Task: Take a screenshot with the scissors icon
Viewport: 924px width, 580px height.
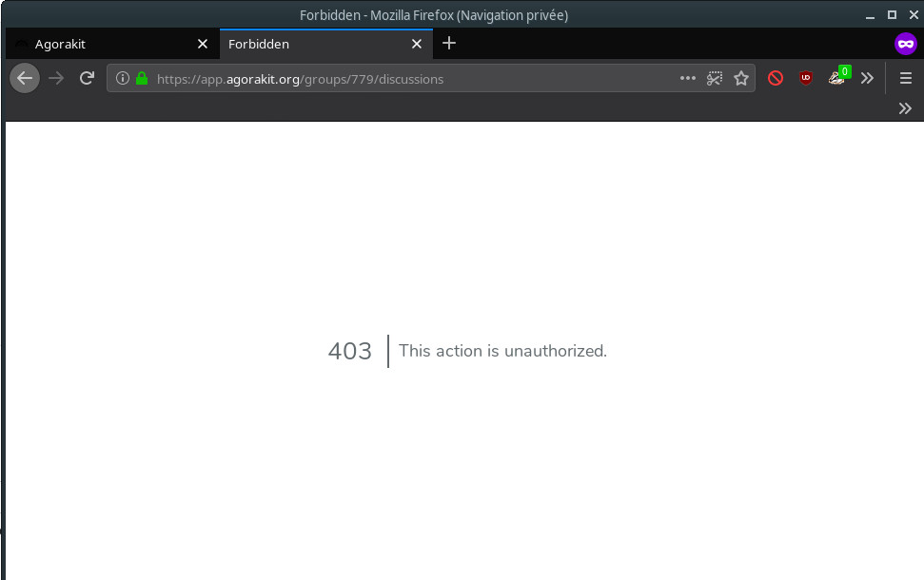Action: click(x=715, y=79)
